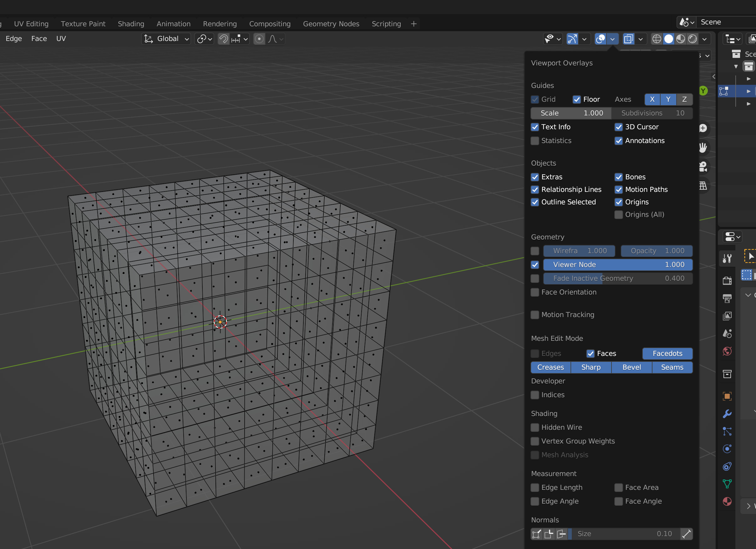Open the viewport overlays dropdown arrow
The width and height of the screenshot is (756, 549).
pos(612,39)
